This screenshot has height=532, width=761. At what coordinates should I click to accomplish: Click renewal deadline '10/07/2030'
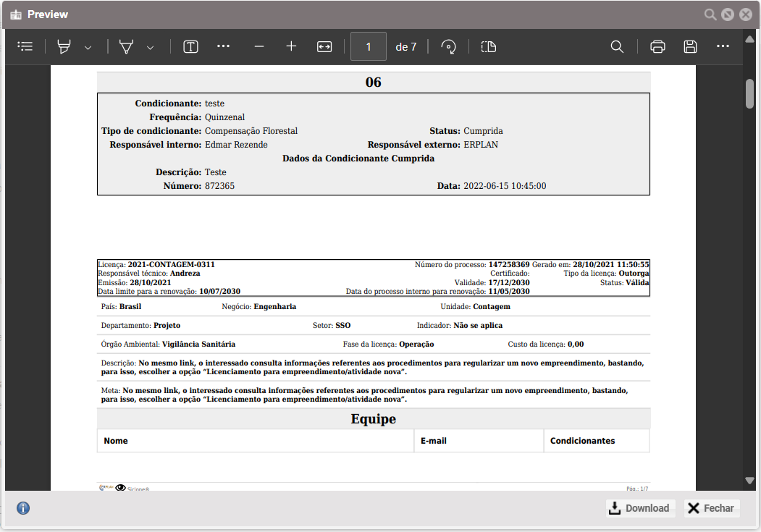[220, 291]
